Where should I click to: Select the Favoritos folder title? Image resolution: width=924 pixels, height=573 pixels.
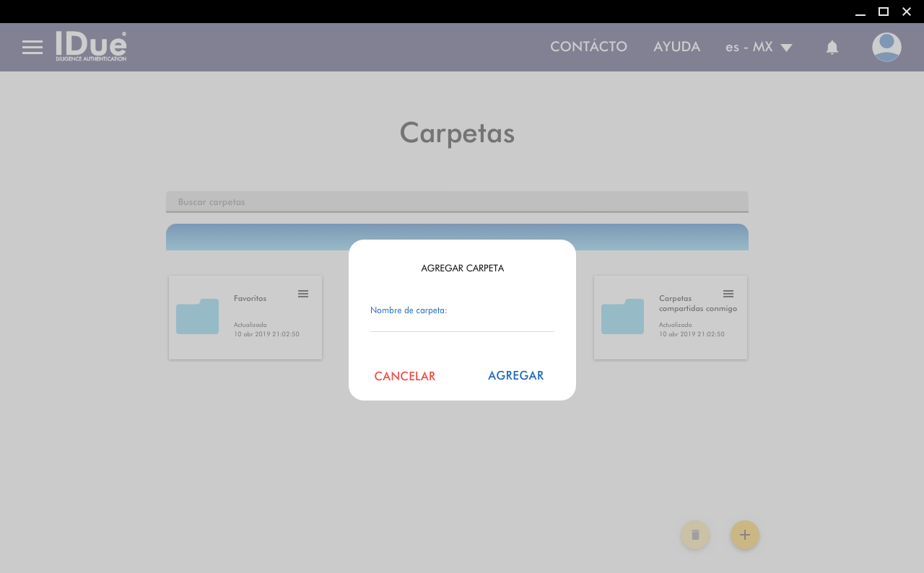click(x=250, y=298)
